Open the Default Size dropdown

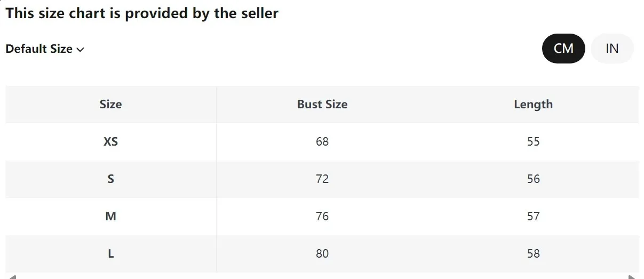[x=45, y=49]
